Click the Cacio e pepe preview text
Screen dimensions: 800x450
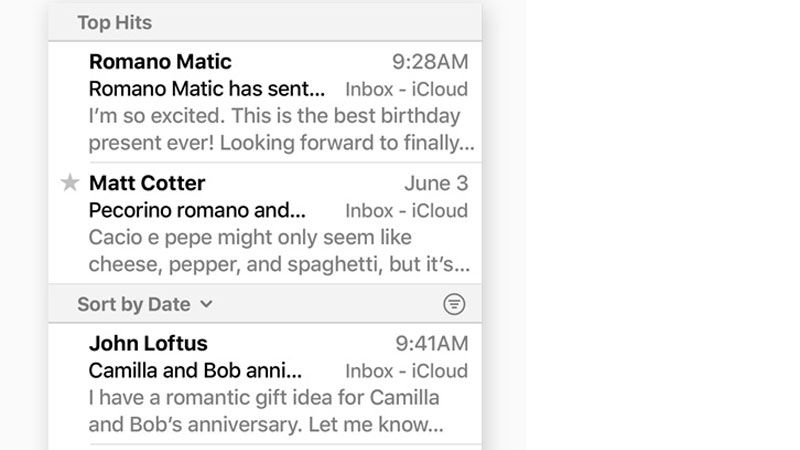(279, 251)
